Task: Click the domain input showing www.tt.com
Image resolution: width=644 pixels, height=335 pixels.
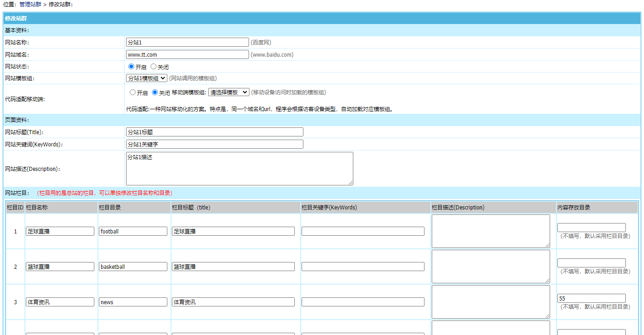Action: 187,54
